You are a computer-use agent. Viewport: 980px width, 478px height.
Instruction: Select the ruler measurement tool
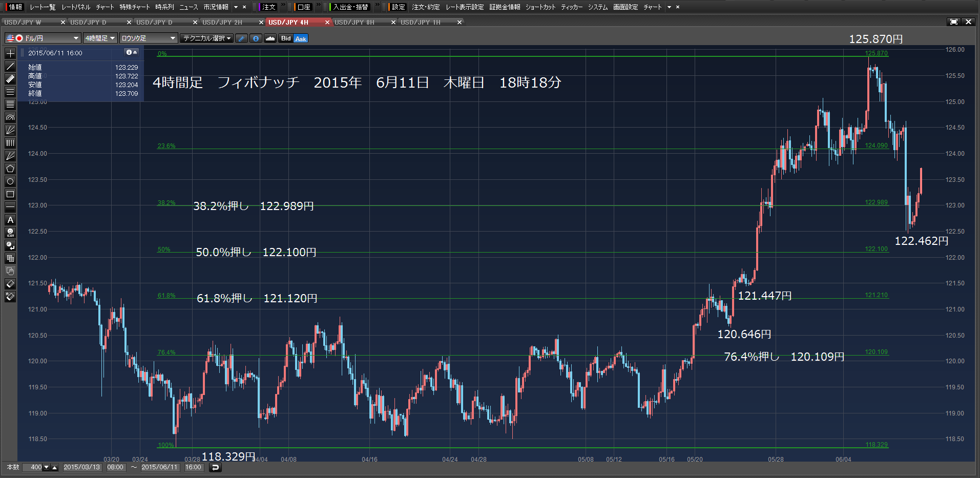(10, 79)
